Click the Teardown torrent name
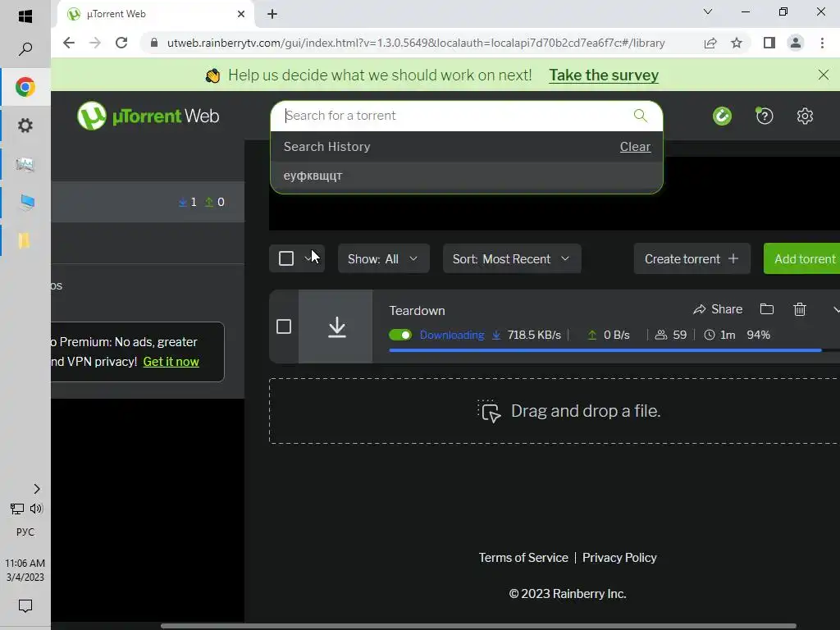This screenshot has height=630, width=840. click(417, 311)
